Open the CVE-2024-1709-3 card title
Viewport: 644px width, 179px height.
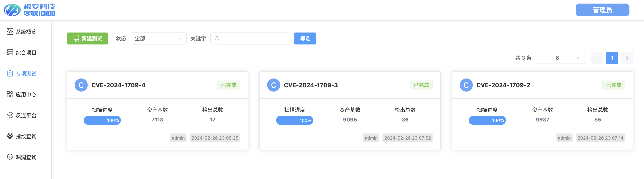click(311, 85)
